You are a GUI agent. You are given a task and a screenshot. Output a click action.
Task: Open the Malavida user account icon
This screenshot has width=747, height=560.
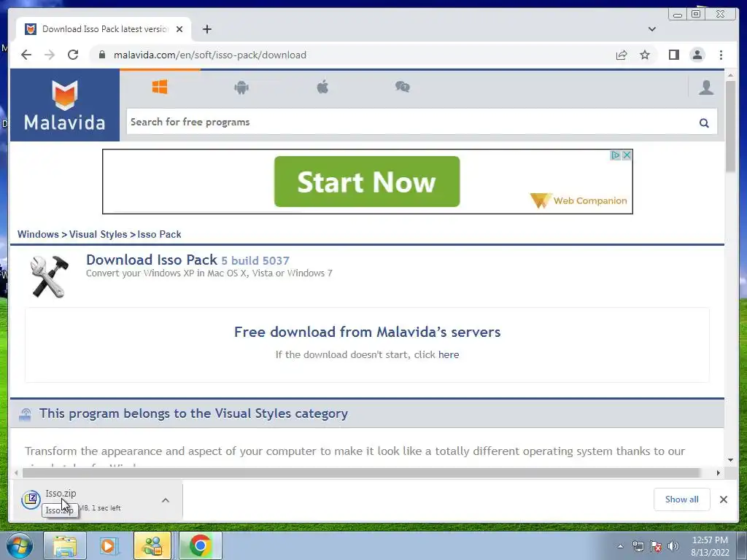706,87
